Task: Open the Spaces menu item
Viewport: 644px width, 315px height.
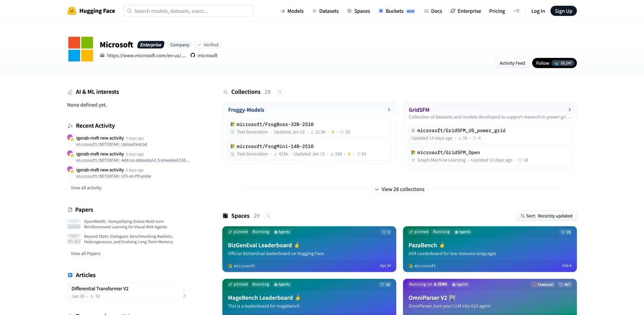Action: pos(358,11)
